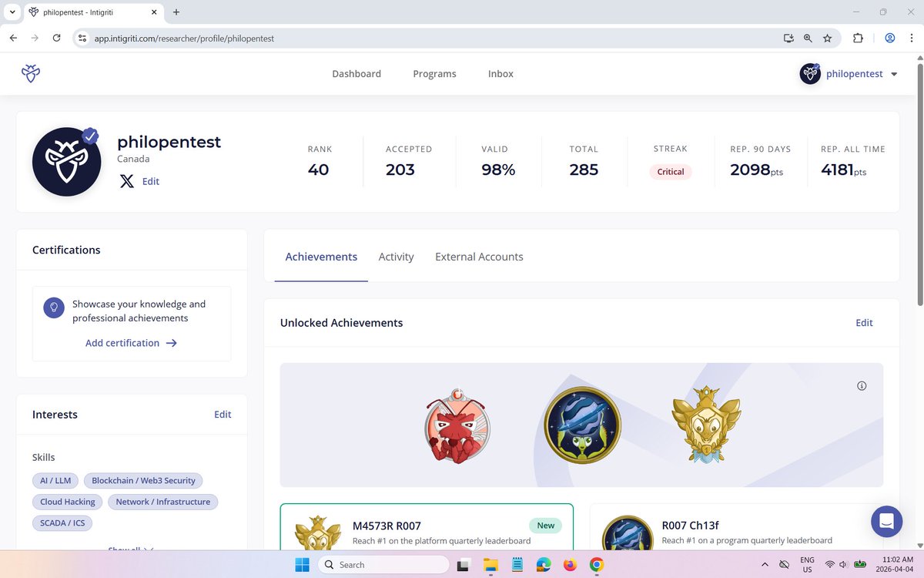Click the Critical streak badge

(x=670, y=172)
